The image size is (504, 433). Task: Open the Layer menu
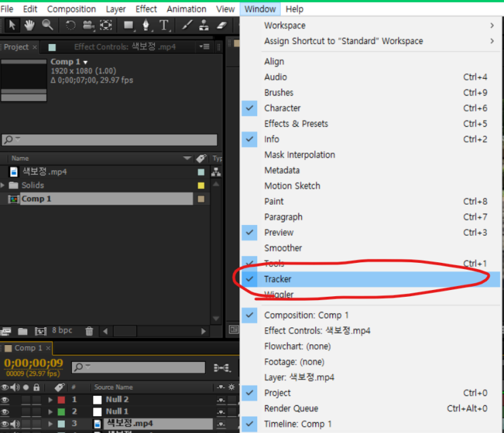pos(116,9)
